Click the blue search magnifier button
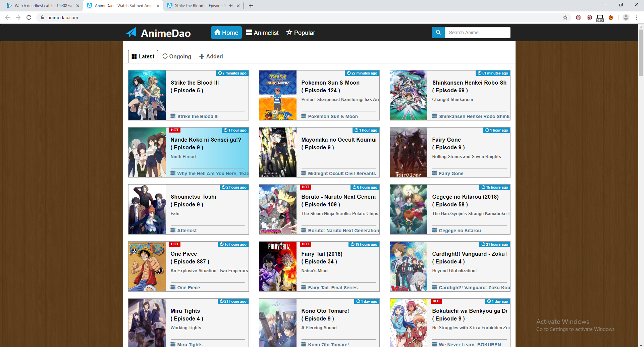644x347 pixels. click(x=438, y=33)
